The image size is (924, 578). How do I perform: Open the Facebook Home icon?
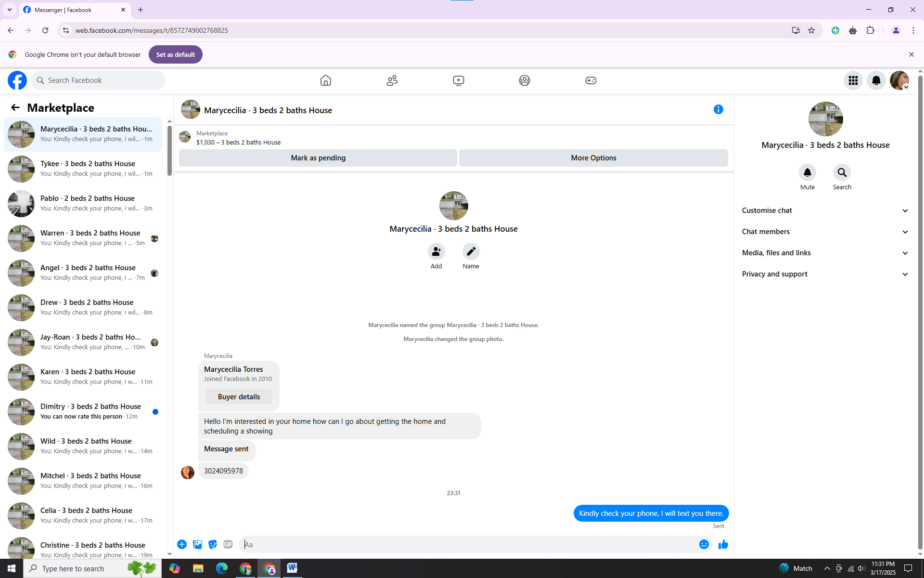pyautogui.click(x=326, y=80)
